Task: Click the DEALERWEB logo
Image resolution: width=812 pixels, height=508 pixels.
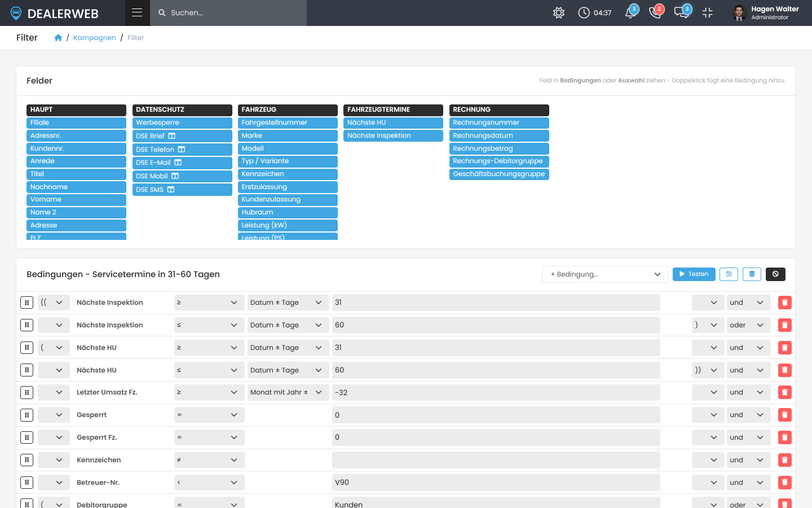Action: coord(54,13)
